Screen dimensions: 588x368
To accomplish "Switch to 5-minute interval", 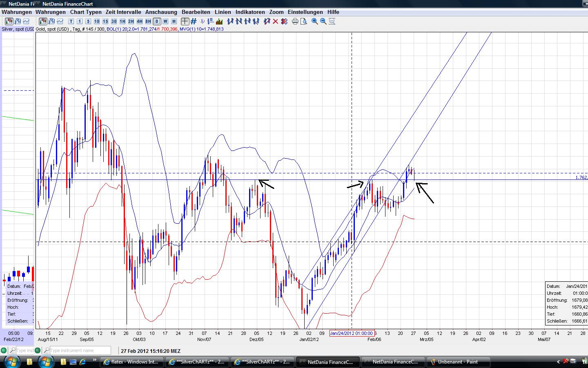I will pyautogui.click(x=88, y=21).
